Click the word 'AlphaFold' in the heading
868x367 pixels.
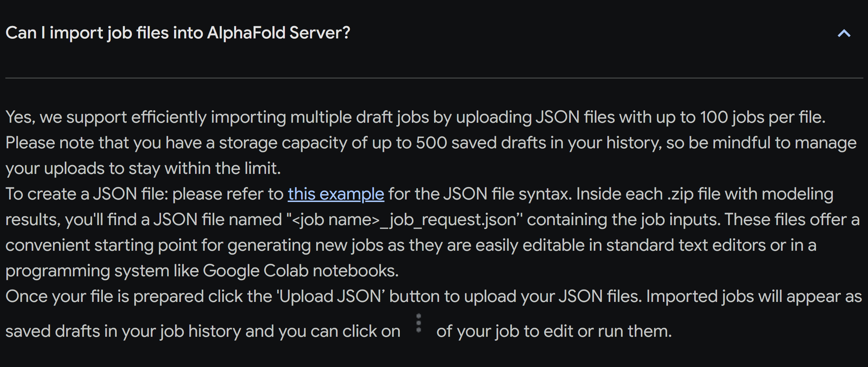246,33
